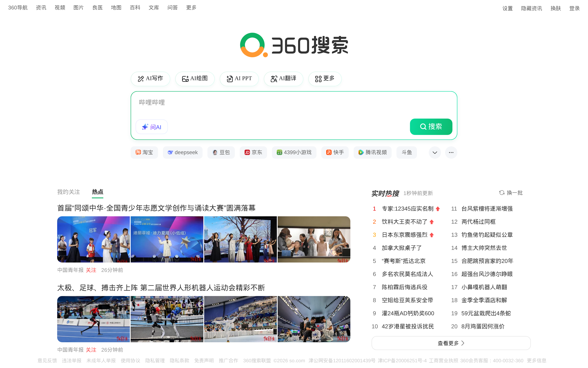
Task: Open 问答 in top navigation
Action: [173, 8]
